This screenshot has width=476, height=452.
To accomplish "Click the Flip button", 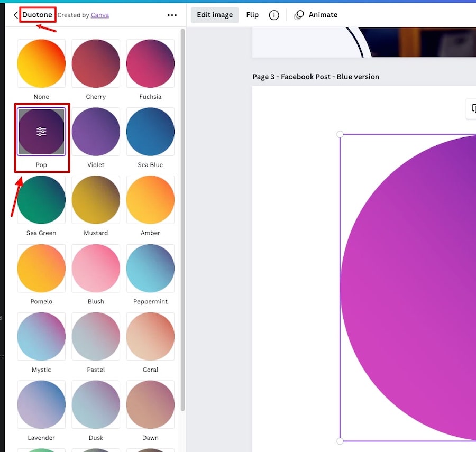I will click(x=252, y=15).
